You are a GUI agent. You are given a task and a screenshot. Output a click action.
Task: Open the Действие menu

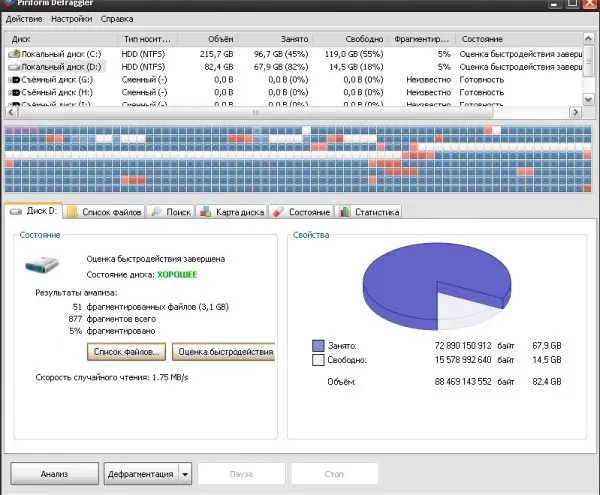click(24, 19)
